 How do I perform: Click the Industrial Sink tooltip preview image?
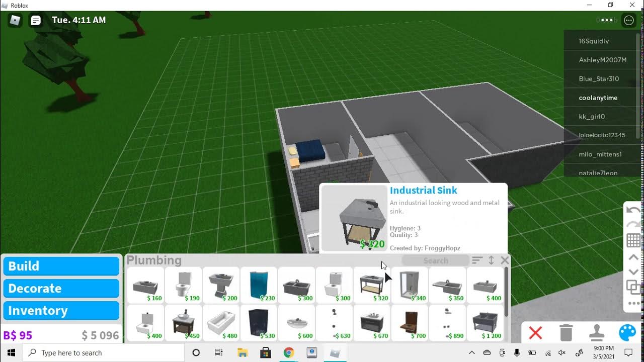pyautogui.click(x=354, y=218)
